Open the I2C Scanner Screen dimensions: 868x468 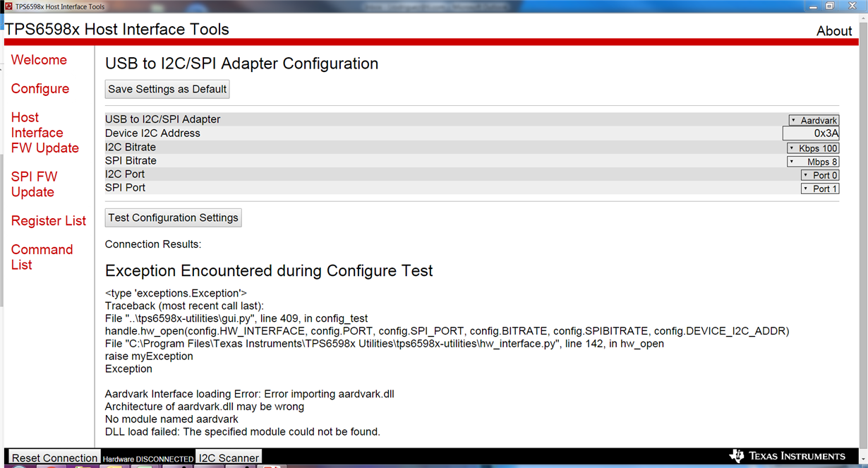pos(229,457)
